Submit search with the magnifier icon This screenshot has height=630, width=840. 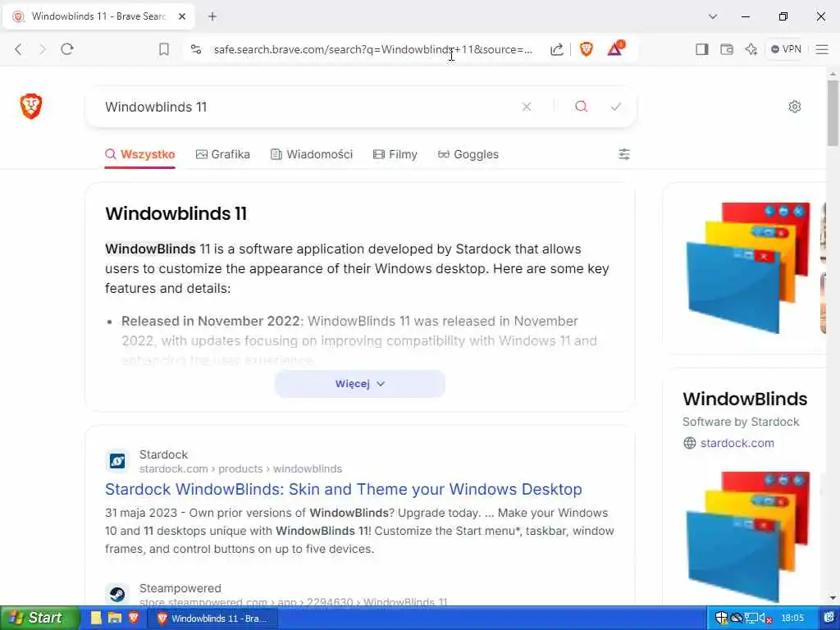coord(582,107)
